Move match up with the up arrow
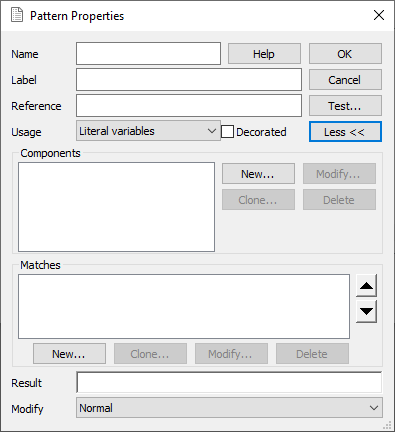This screenshot has height=432, width=395. pos(366,285)
